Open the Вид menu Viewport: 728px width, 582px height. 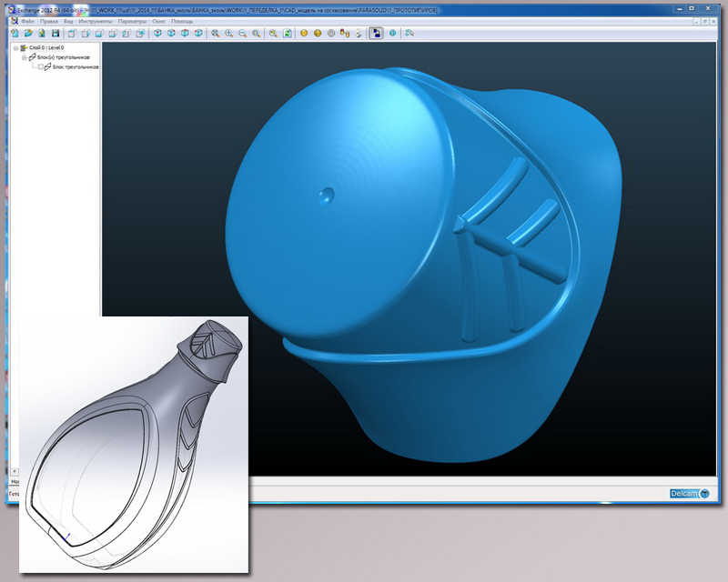pyautogui.click(x=68, y=21)
